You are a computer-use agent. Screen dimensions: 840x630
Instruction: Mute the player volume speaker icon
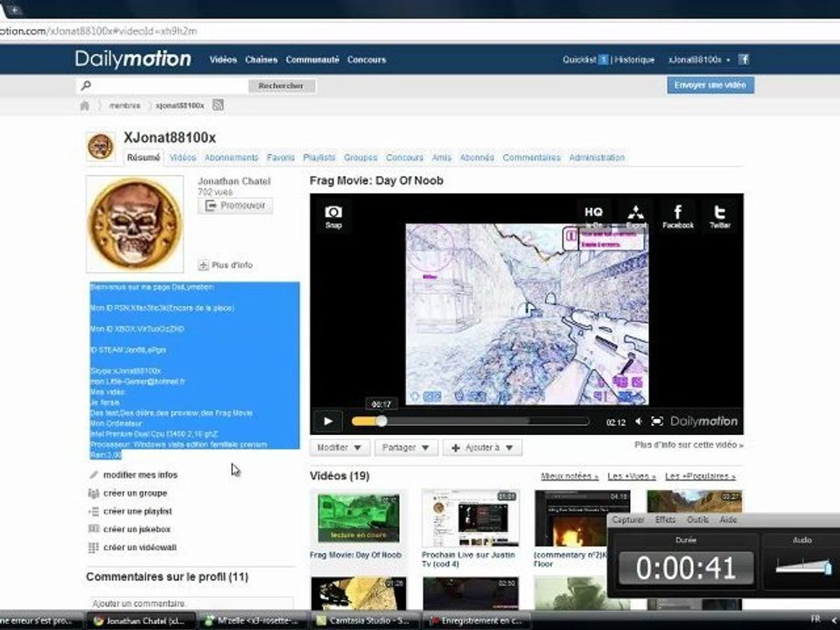(x=639, y=422)
